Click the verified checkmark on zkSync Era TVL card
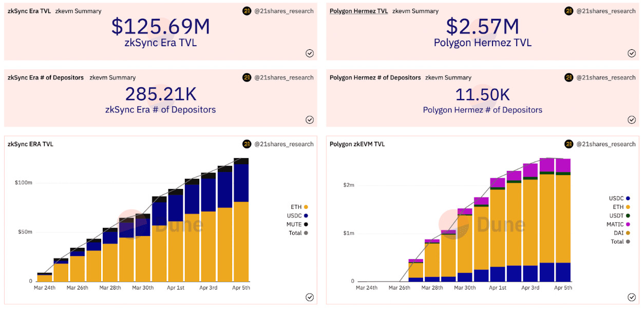This screenshot has height=310, width=644. click(310, 53)
